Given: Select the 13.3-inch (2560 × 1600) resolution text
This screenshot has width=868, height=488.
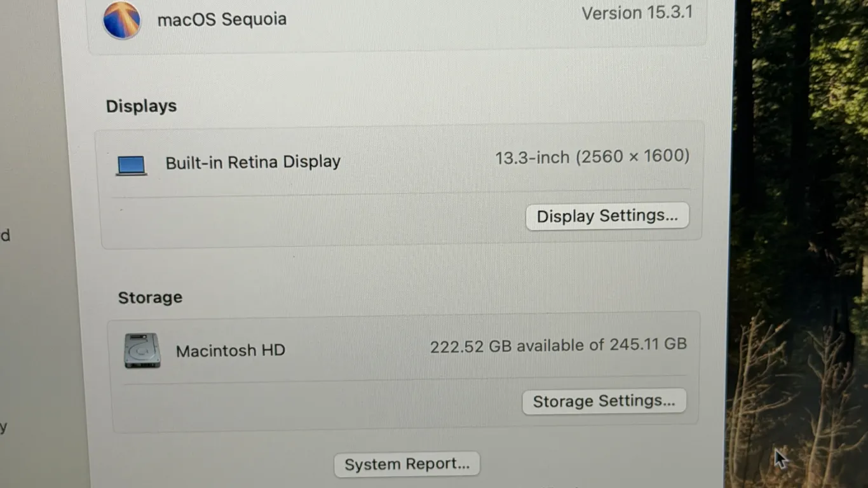Looking at the screenshot, I should click(x=592, y=157).
